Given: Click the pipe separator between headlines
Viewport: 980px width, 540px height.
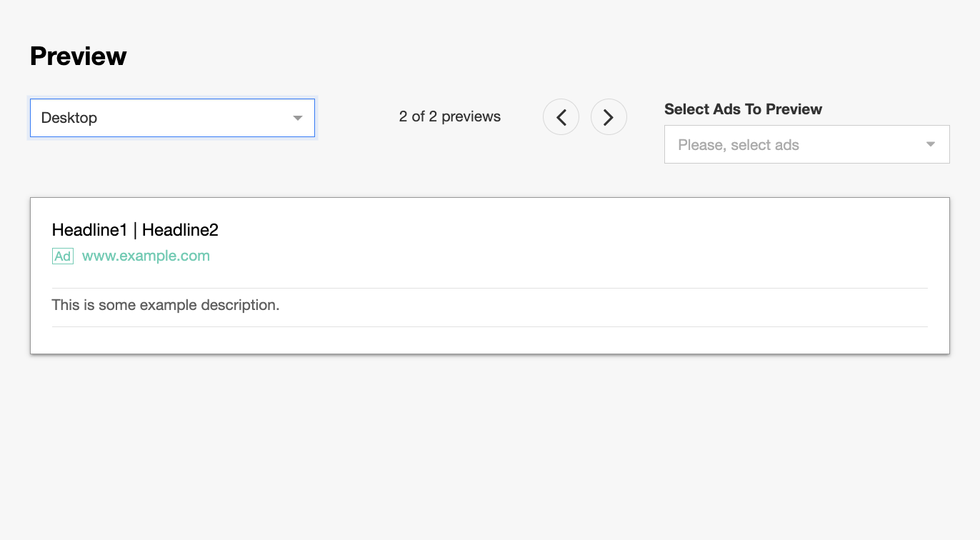Looking at the screenshot, I should [x=135, y=230].
